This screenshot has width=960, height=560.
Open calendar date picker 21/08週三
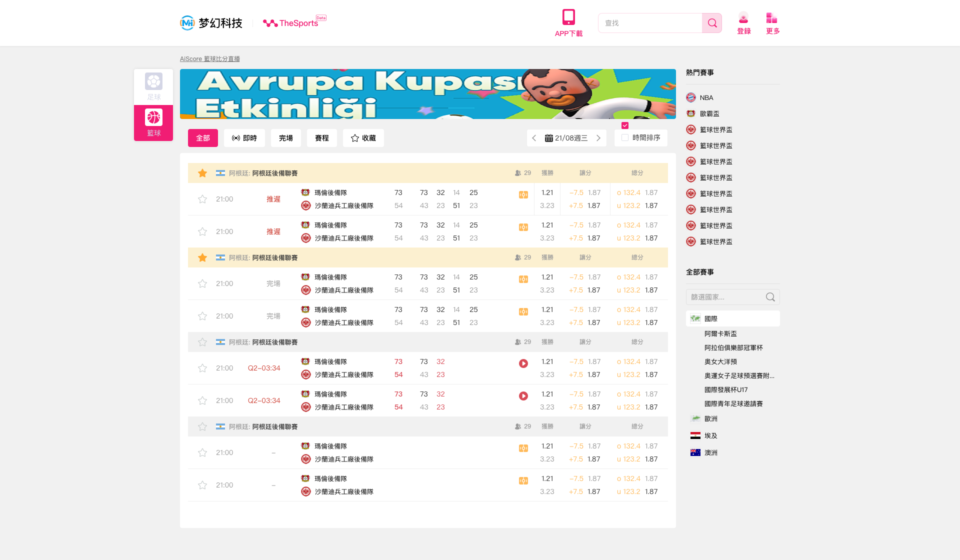[566, 138]
